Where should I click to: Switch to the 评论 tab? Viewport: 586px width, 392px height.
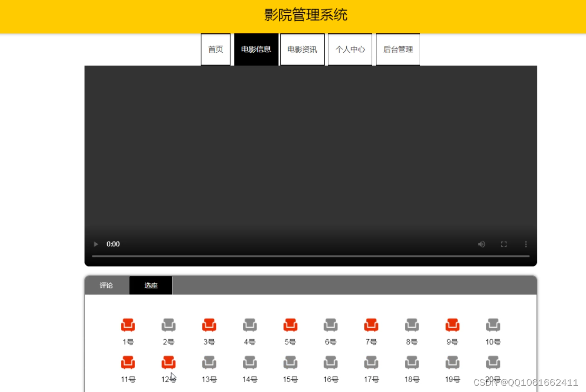click(x=106, y=285)
